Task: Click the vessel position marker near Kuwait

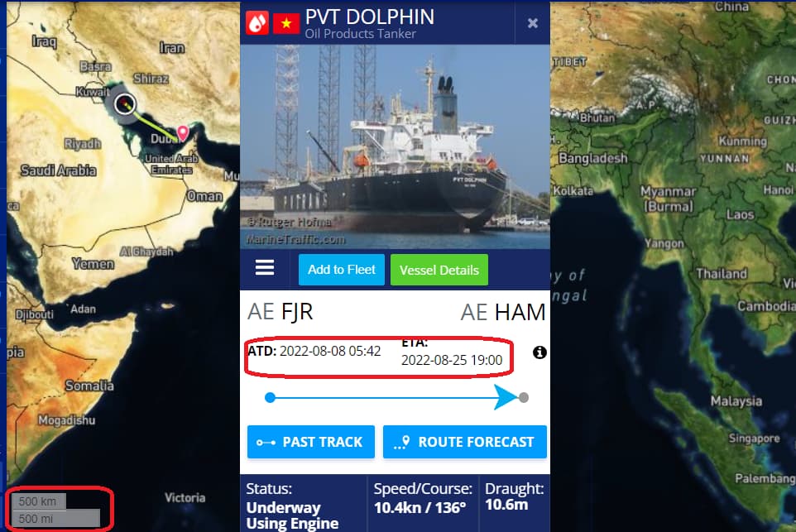Action: [124, 104]
